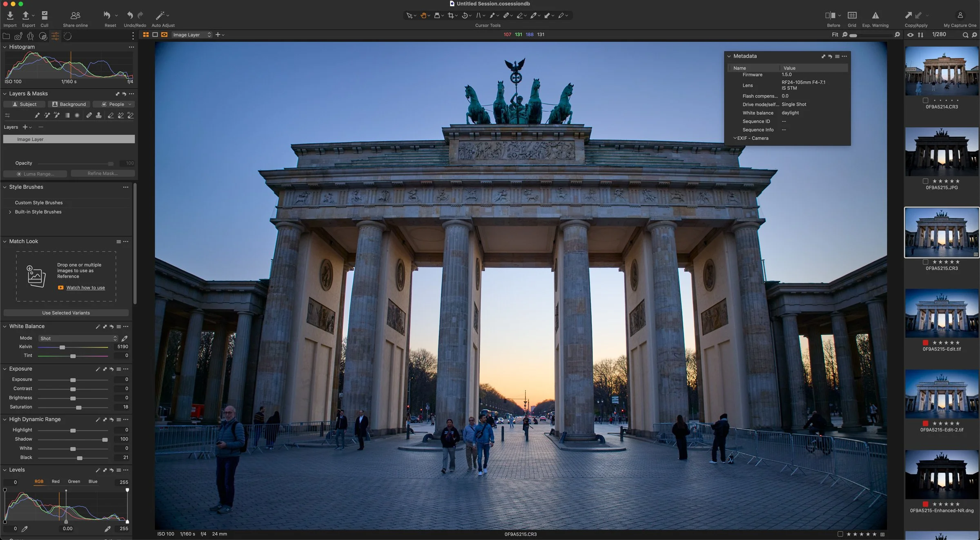Open the Watch how to use link
The image size is (980, 540).
click(x=85, y=288)
